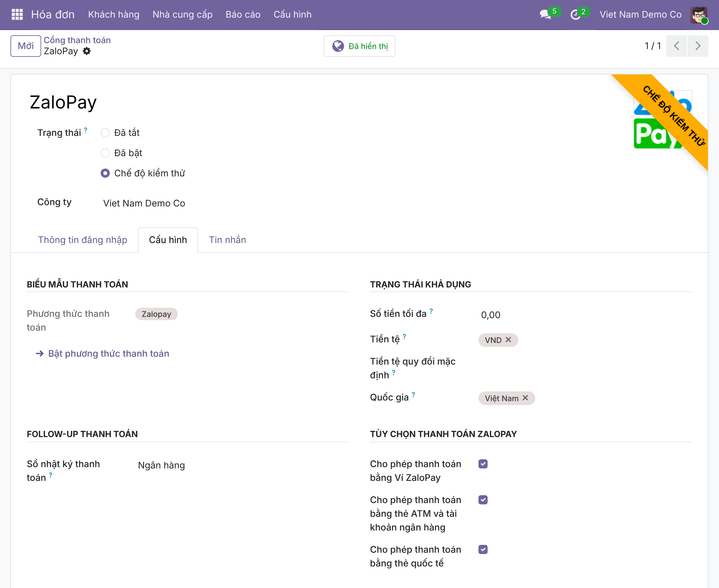Click the Đã hiển thị publish button
Screen dimensions: 719x588
(359, 46)
